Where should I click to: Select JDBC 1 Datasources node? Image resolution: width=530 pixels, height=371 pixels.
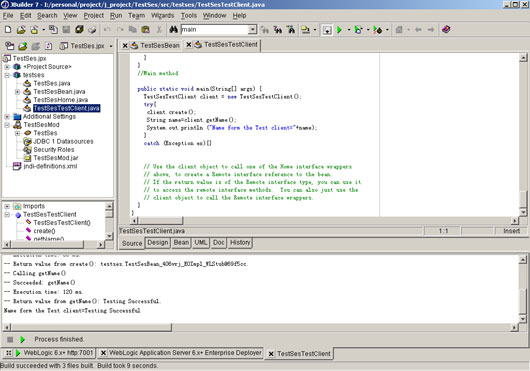pos(63,141)
